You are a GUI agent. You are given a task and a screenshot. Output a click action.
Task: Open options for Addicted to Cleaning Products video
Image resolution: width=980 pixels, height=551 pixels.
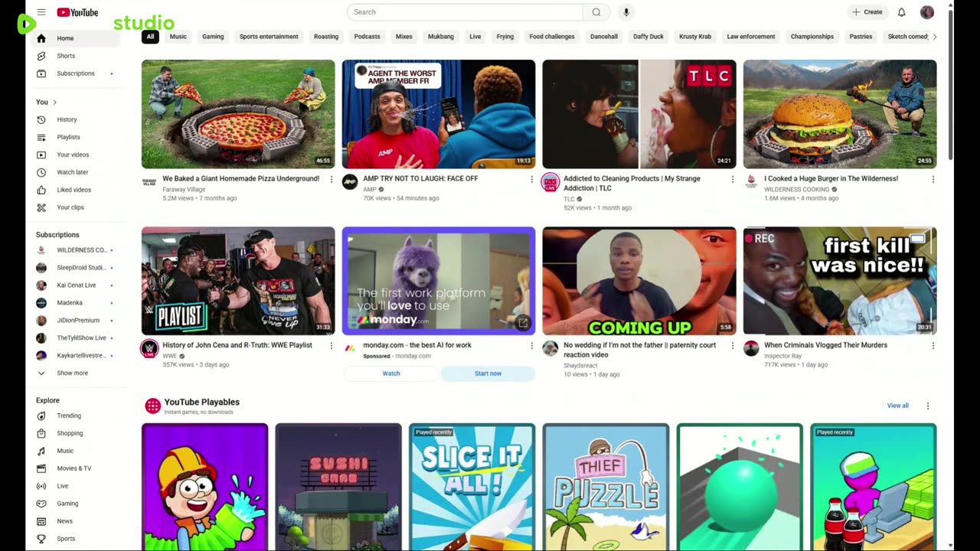[x=732, y=179]
